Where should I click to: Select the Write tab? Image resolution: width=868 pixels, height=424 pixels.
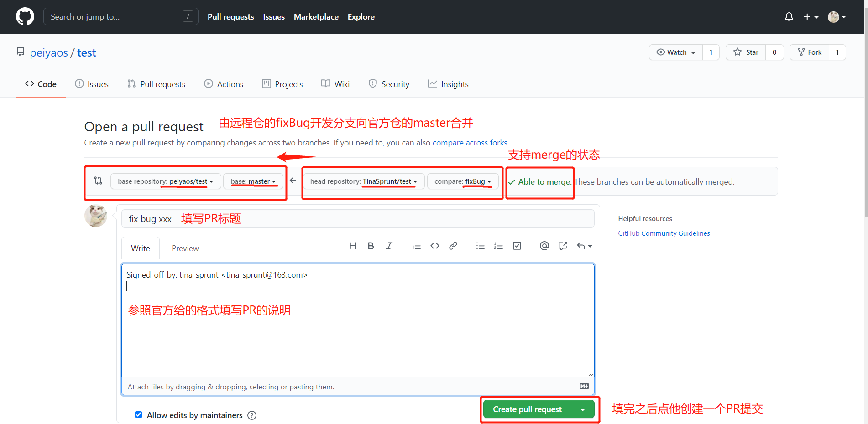pos(141,248)
